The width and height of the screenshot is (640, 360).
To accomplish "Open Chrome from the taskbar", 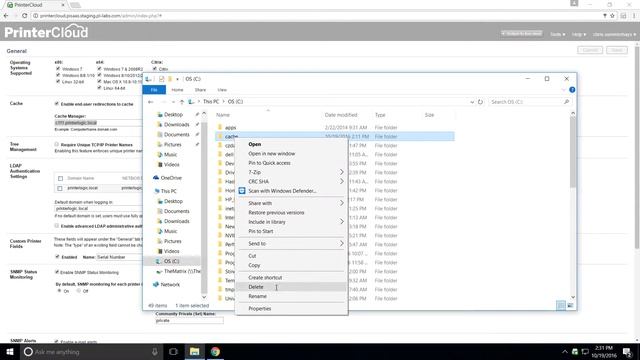I will [x=215, y=351].
